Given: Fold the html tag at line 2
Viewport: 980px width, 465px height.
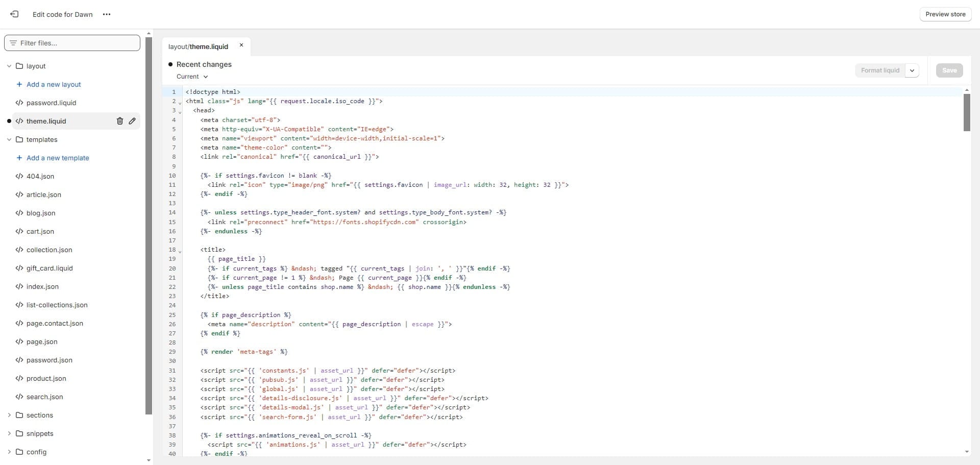Looking at the screenshot, I should 180,103.
